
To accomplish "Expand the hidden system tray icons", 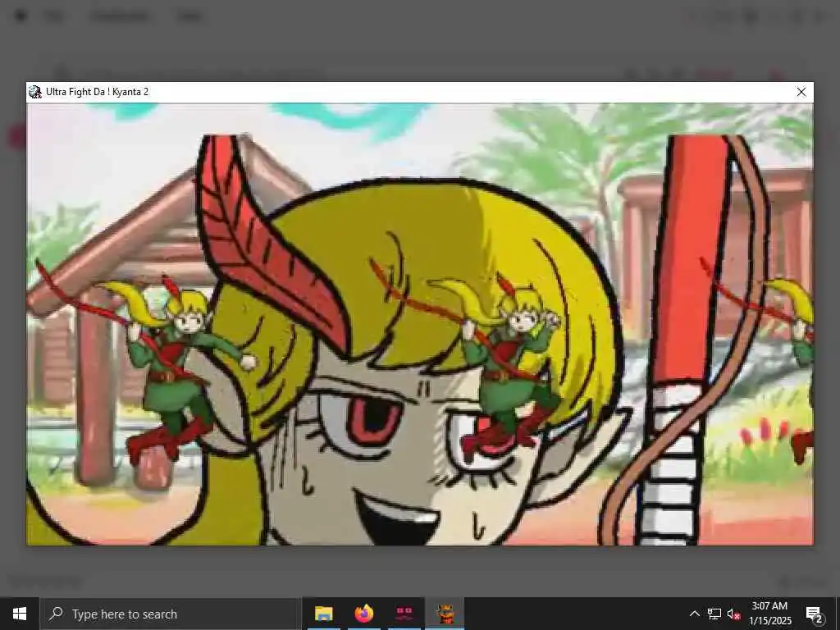I will click(694, 614).
